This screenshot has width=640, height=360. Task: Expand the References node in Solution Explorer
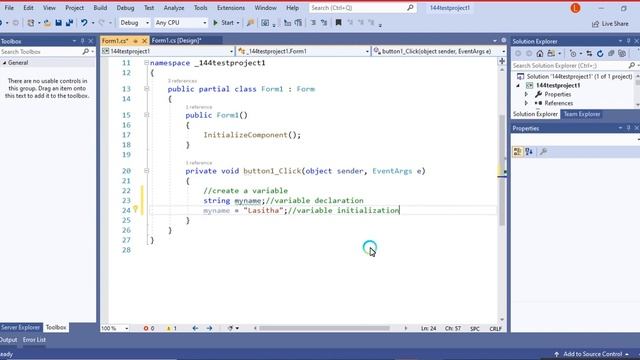526,103
